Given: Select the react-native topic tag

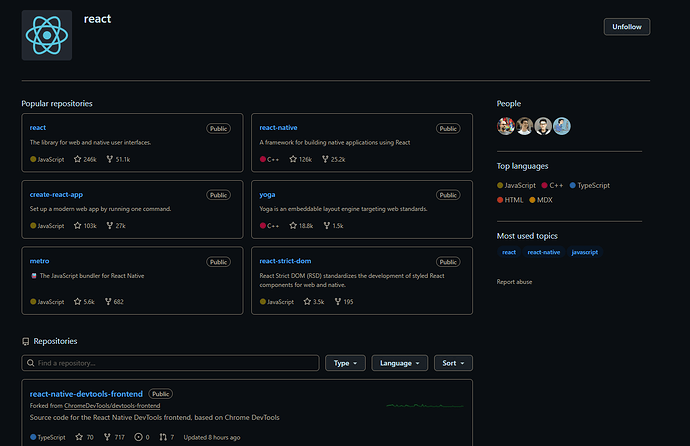Looking at the screenshot, I should [544, 252].
